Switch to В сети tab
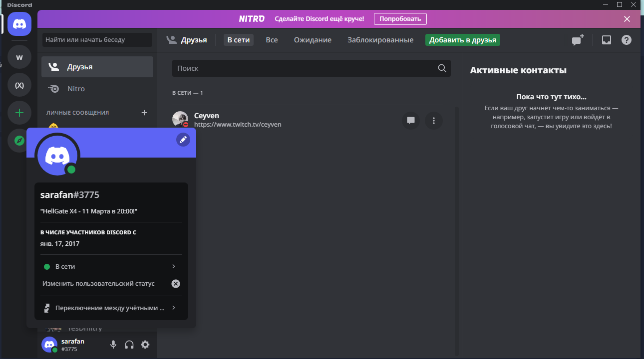Viewport: 644px width, 359px height. pyautogui.click(x=239, y=40)
